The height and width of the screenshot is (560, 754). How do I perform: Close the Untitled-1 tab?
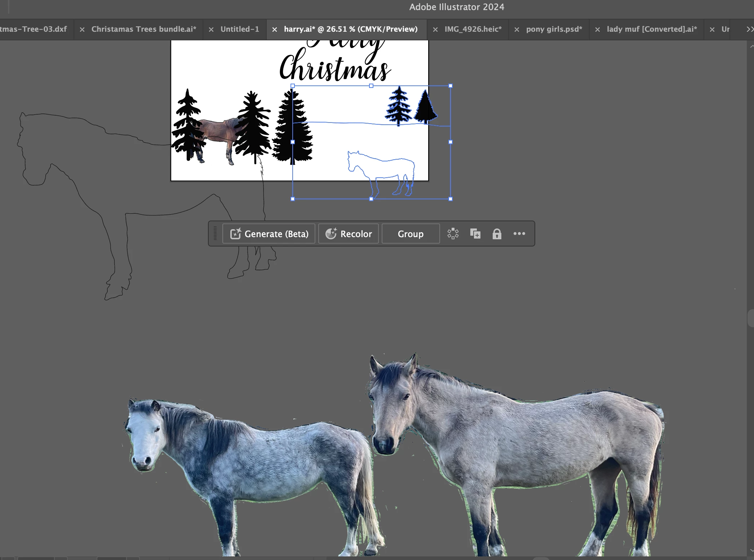pos(211,30)
